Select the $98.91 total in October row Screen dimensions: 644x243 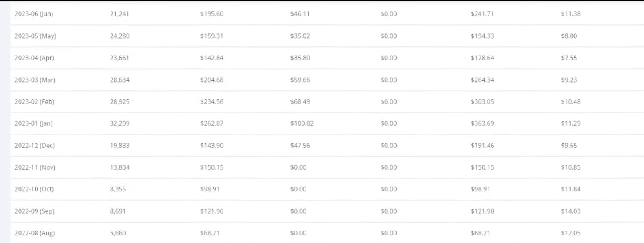tap(481, 189)
